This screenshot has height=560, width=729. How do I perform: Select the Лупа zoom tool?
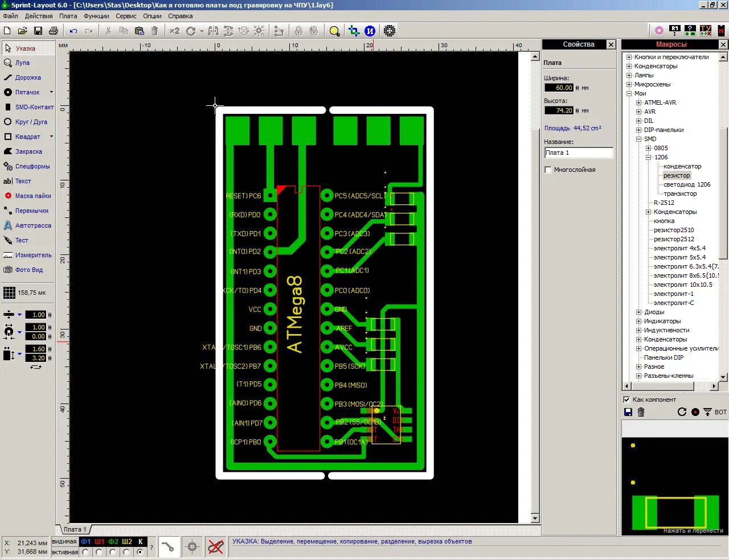point(28,63)
